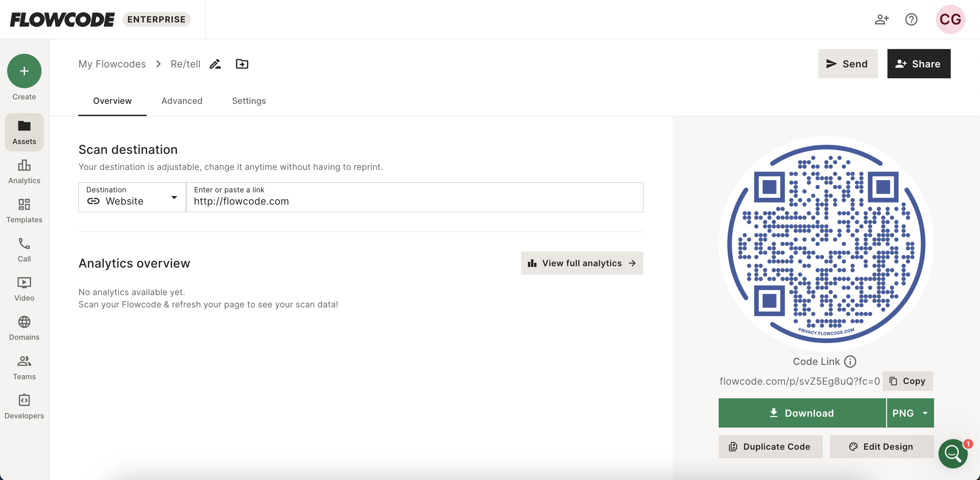The height and width of the screenshot is (480, 980).
Task: Click the link input field with http://flowcode.com
Action: (x=415, y=197)
